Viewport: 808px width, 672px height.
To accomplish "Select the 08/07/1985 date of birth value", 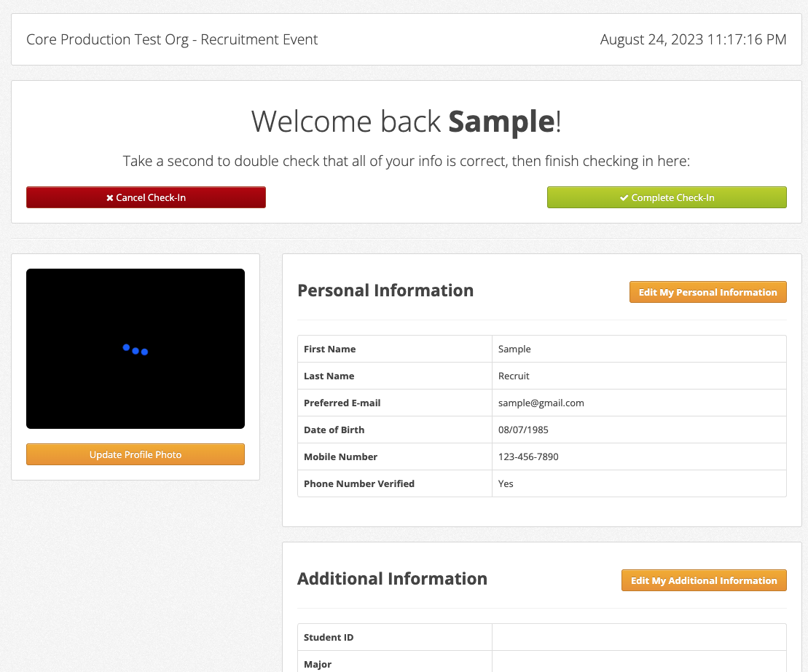I will (523, 430).
